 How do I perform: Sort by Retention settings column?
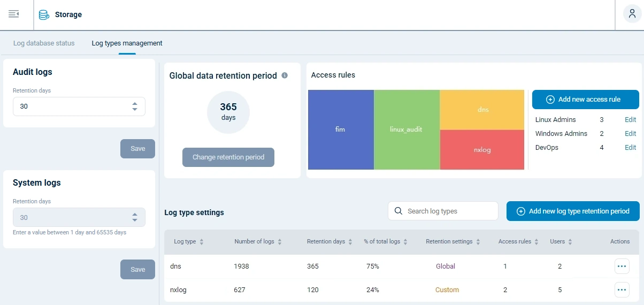(478, 242)
